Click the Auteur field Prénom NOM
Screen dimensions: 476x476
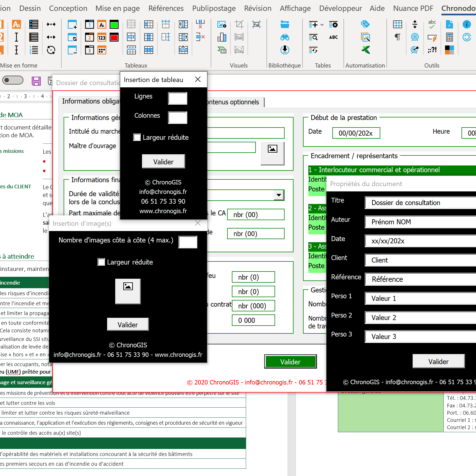coord(420,222)
